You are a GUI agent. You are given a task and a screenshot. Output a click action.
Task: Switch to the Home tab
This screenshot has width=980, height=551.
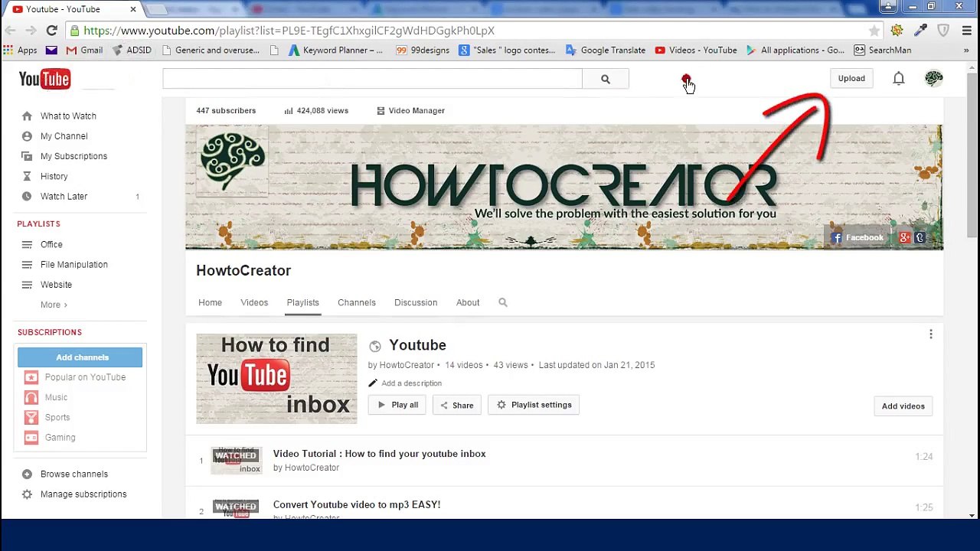[210, 302]
